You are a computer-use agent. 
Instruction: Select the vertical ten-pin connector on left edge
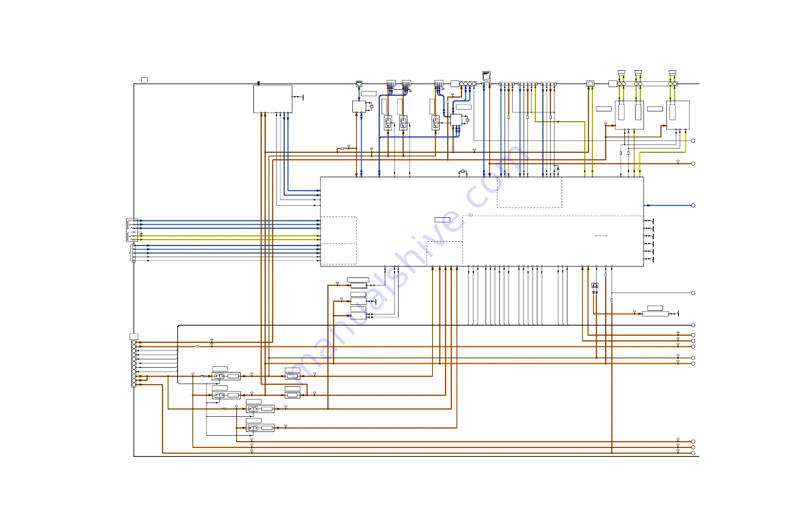(x=134, y=364)
